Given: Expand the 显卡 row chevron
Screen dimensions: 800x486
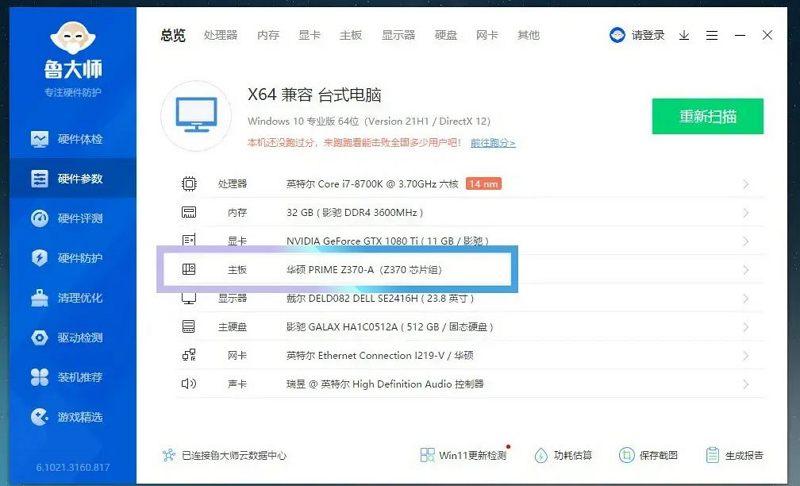Looking at the screenshot, I should [x=746, y=241].
